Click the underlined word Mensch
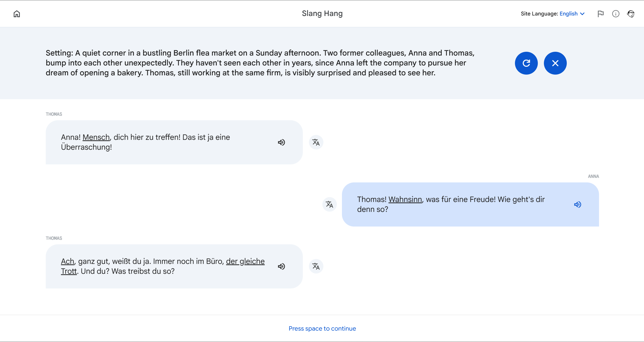 pos(96,137)
